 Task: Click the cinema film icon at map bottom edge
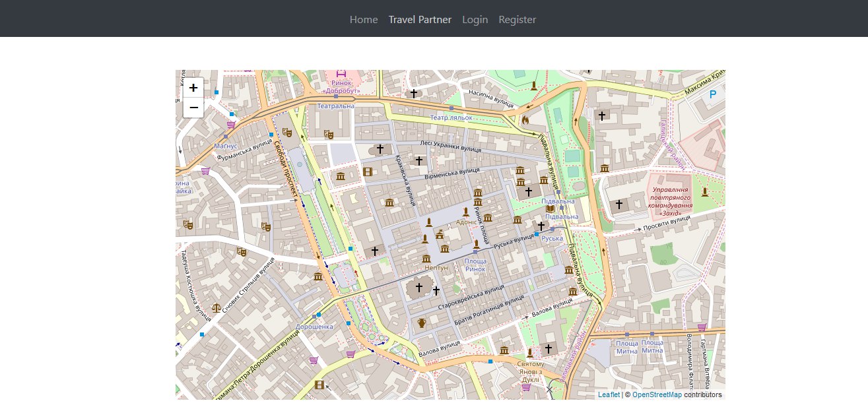pos(319,385)
